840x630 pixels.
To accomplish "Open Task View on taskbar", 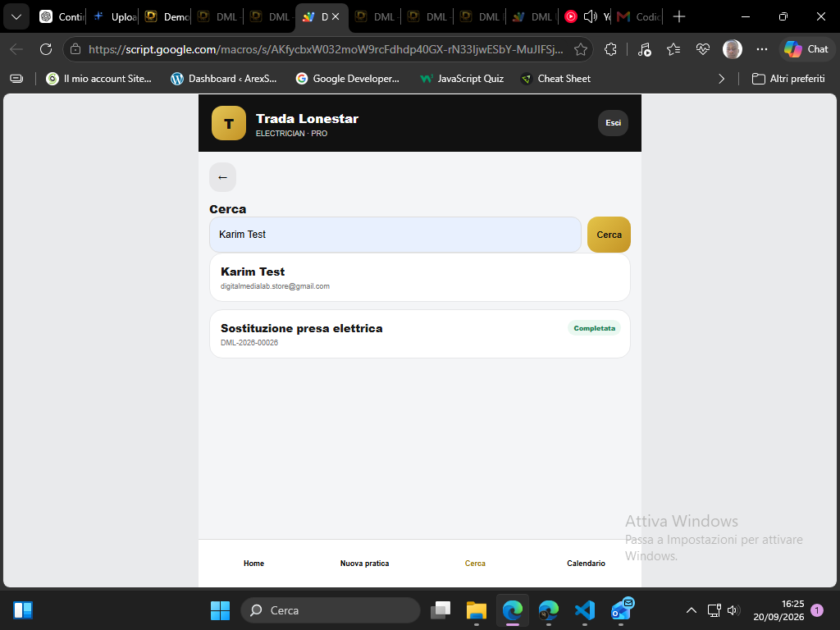I will [x=441, y=610].
